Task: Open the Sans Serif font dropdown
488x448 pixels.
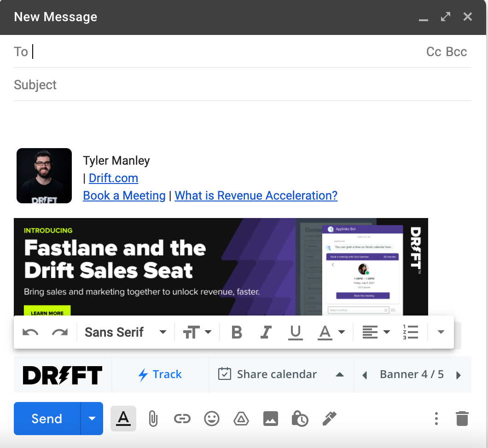Action: pos(125,333)
